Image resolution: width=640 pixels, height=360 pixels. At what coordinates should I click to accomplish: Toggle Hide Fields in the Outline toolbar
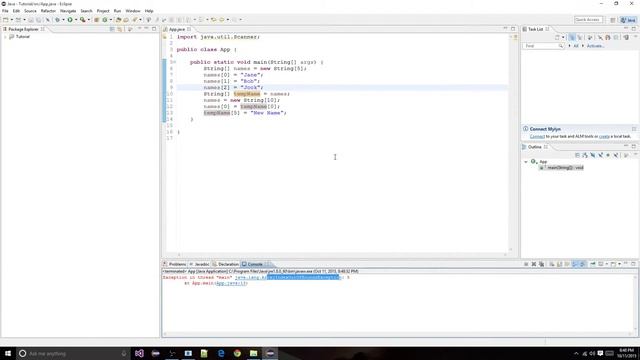click(x=593, y=156)
